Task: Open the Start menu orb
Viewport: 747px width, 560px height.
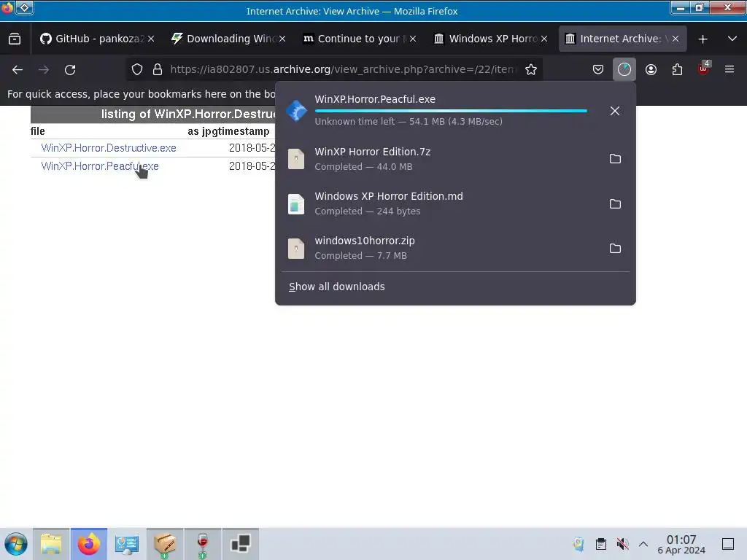Action: [x=16, y=544]
